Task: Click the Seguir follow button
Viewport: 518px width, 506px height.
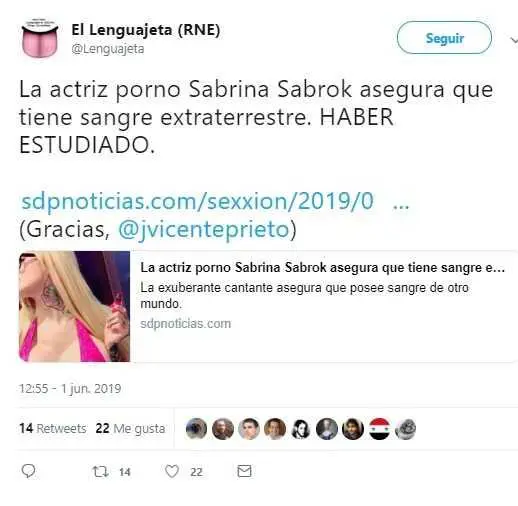Action: (444, 38)
